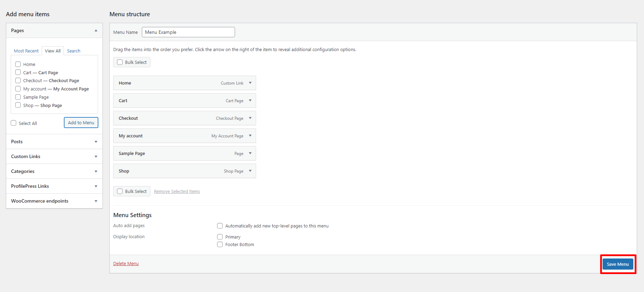Expand My account menu item arrow
644x292 pixels.
(250, 136)
